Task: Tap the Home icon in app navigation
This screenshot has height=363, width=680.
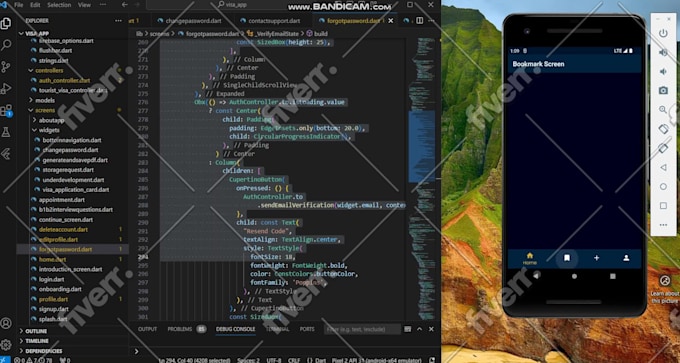Action: click(530, 258)
